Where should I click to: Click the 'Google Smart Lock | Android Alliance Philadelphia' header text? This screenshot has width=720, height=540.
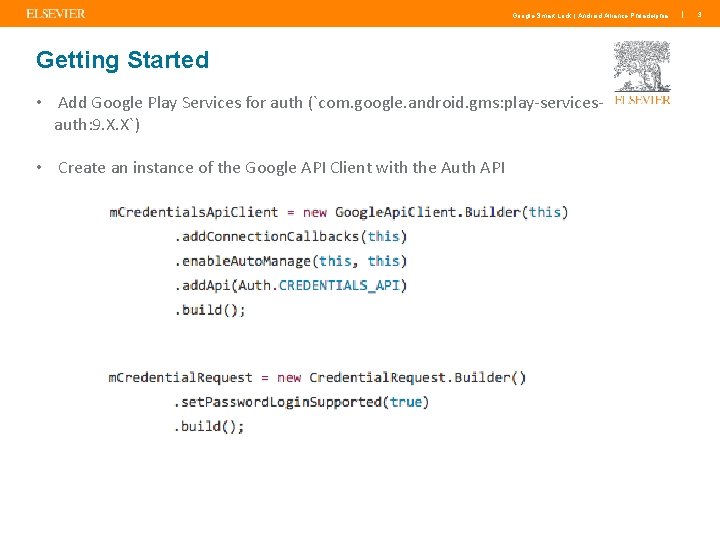coord(590,16)
